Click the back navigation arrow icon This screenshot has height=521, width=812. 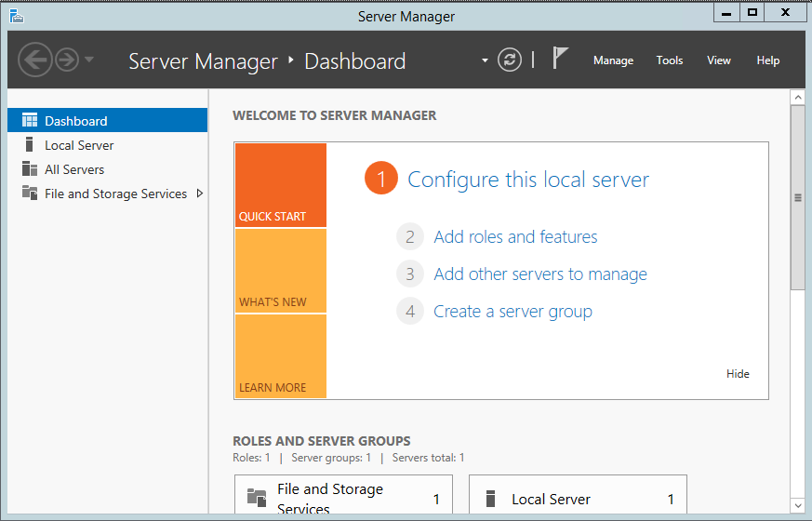(x=35, y=60)
